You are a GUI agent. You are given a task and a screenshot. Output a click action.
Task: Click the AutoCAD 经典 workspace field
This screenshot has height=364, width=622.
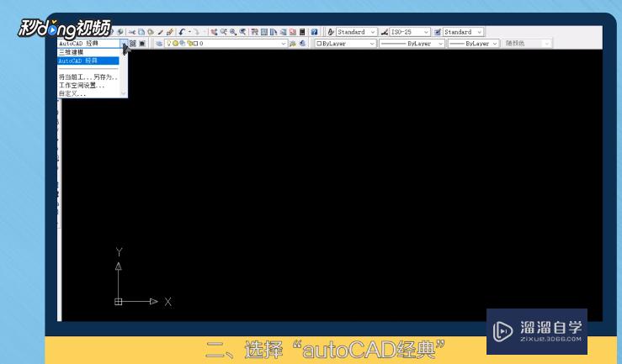(88, 43)
